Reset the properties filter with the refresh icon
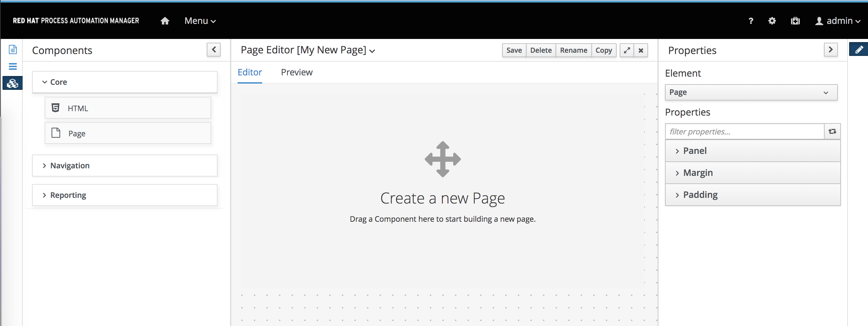The width and height of the screenshot is (868, 326). (x=832, y=131)
